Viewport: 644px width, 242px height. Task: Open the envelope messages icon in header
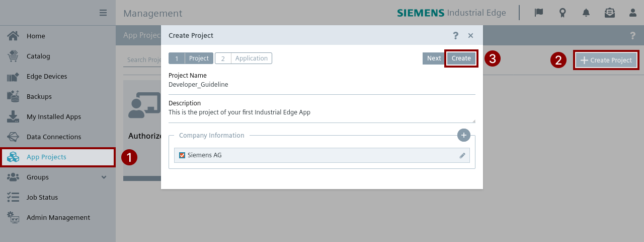tap(609, 13)
